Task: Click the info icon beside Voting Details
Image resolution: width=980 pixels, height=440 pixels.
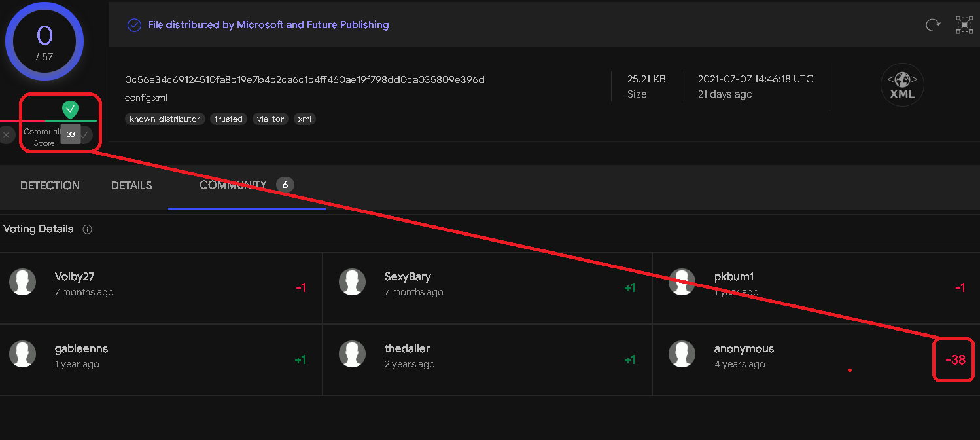Action: (87, 229)
